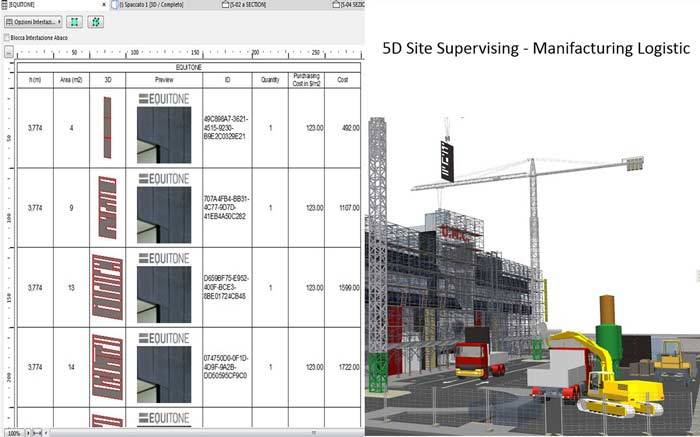Click the Cost cell 492.00

[x=342, y=128]
